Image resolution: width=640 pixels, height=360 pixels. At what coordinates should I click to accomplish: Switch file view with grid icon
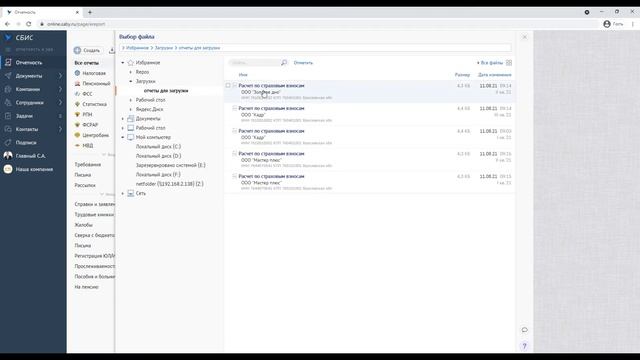click(509, 63)
